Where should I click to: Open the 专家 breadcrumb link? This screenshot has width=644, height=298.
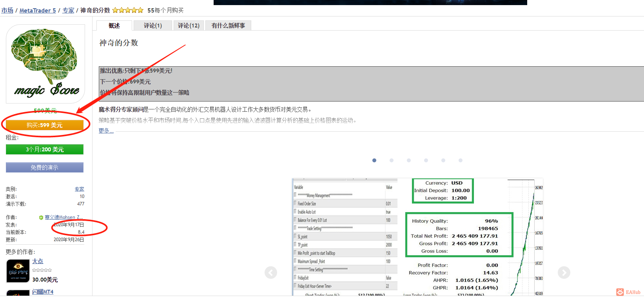[68, 11]
